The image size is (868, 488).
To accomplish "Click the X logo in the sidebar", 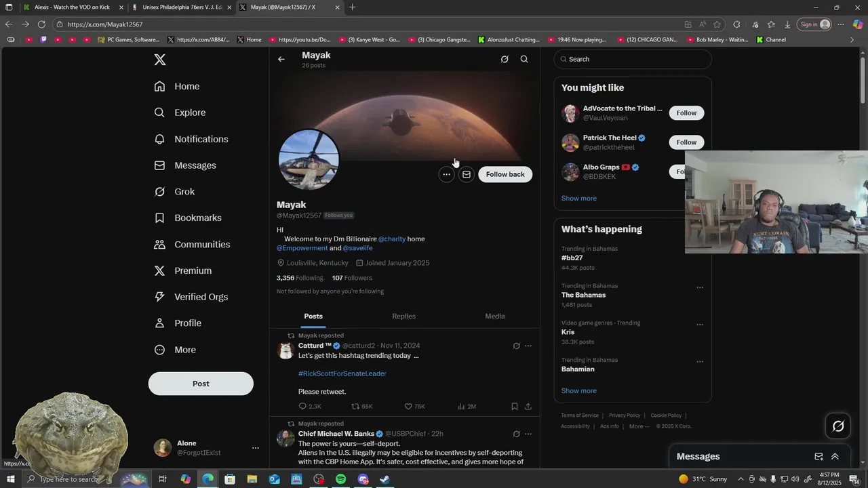I will [160, 60].
